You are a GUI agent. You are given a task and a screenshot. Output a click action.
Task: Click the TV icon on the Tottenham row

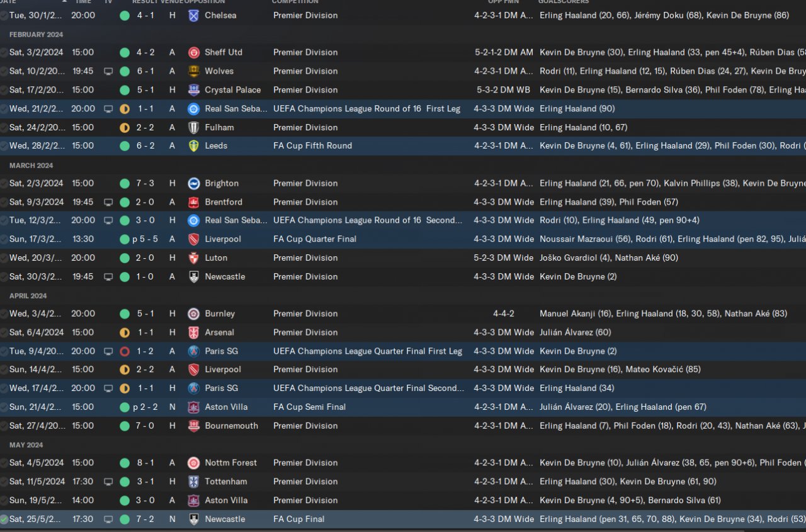coord(108,482)
